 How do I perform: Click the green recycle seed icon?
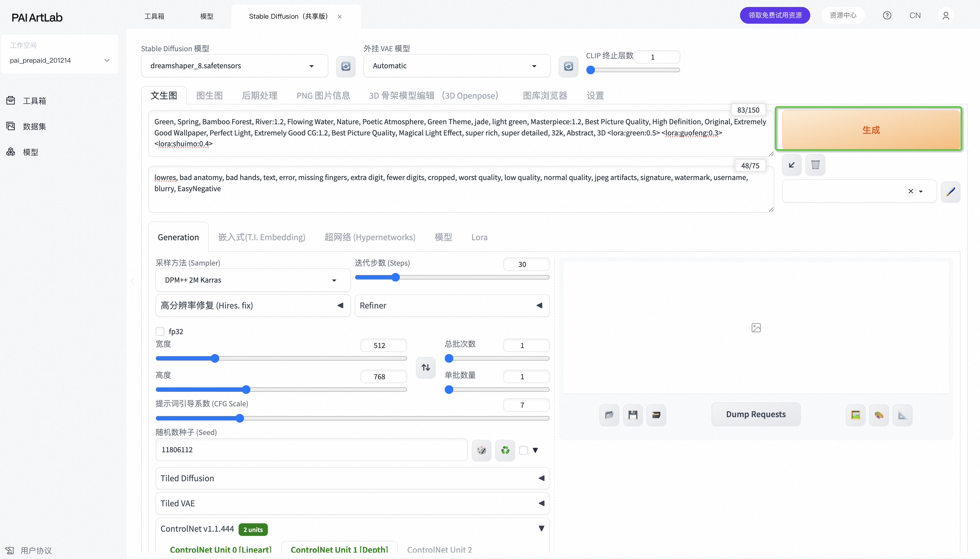(505, 450)
